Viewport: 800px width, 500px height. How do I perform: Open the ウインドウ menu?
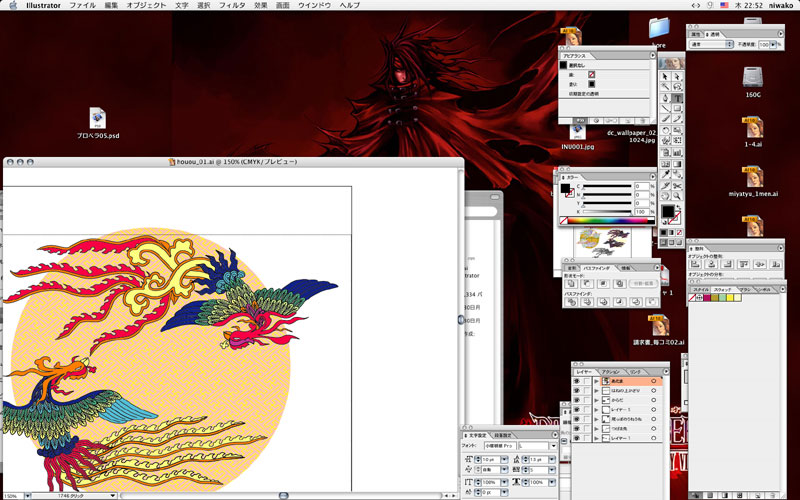point(315,5)
